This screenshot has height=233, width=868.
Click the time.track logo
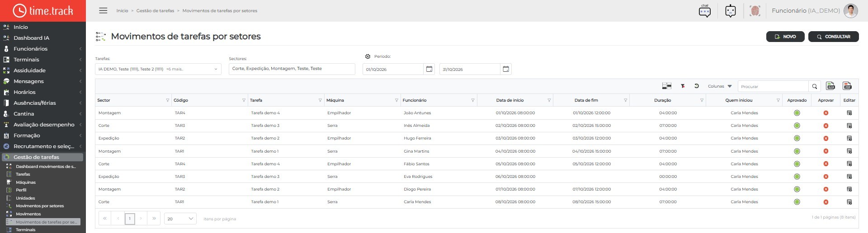click(43, 11)
